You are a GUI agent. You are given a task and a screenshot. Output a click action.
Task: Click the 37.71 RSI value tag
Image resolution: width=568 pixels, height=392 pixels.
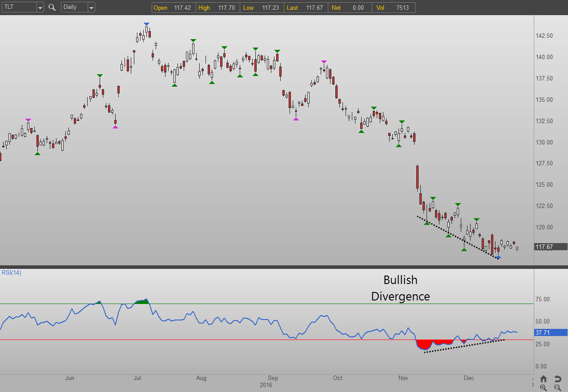(551, 332)
